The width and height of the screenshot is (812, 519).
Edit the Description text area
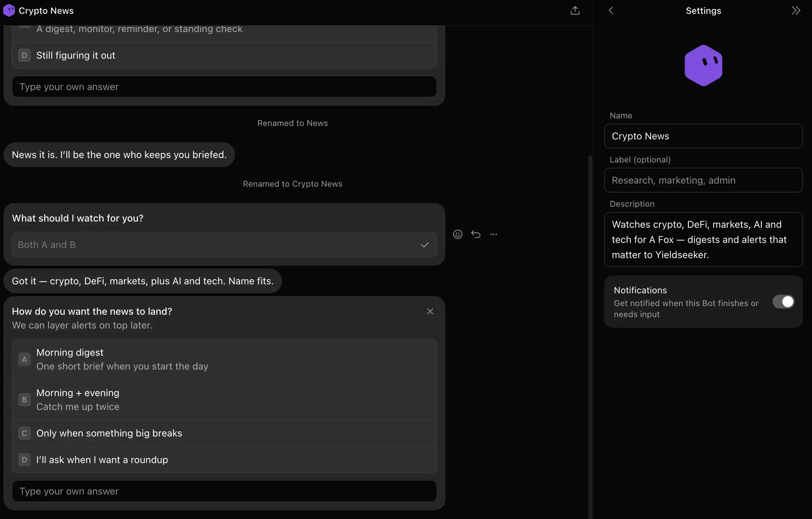(x=703, y=239)
